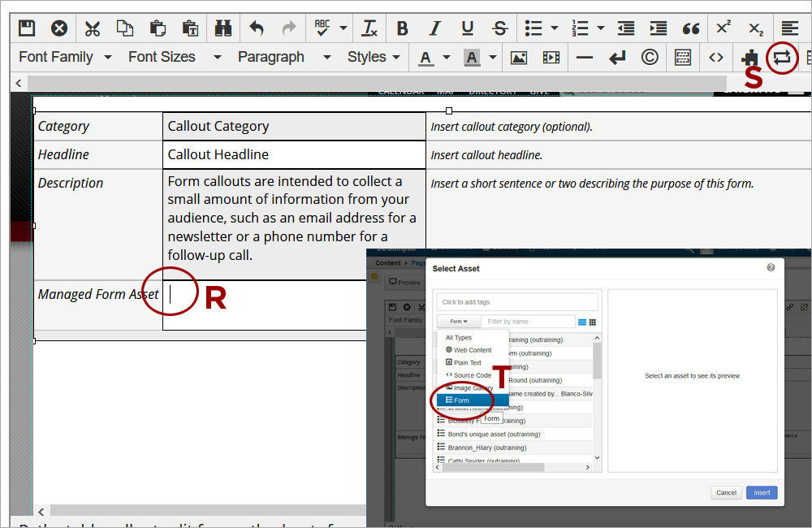Open the text color picker
The width and height of the screenshot is (812, 528).
[425, 58]
